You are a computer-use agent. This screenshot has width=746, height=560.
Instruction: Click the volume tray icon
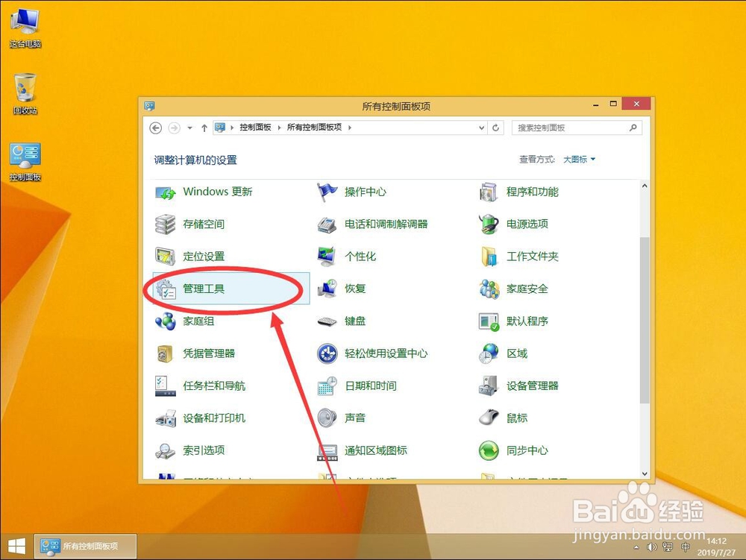click(651, 547)
